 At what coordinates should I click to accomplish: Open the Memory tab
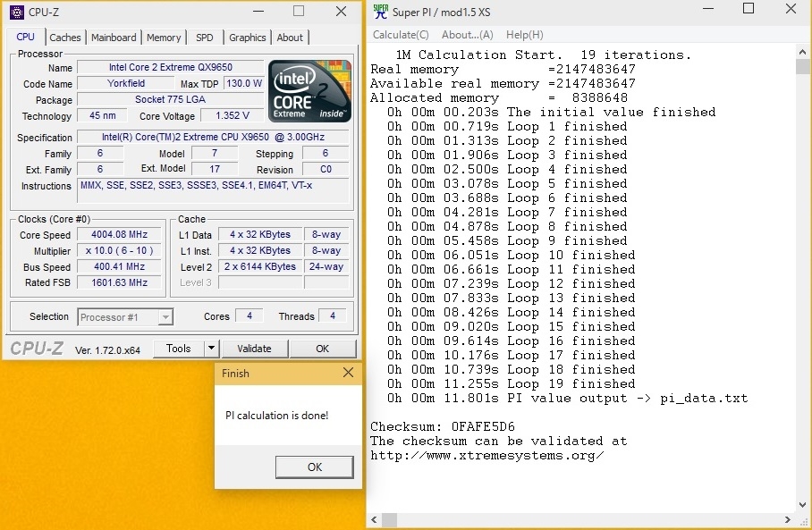pyautogui.click(x=164, y=38)
